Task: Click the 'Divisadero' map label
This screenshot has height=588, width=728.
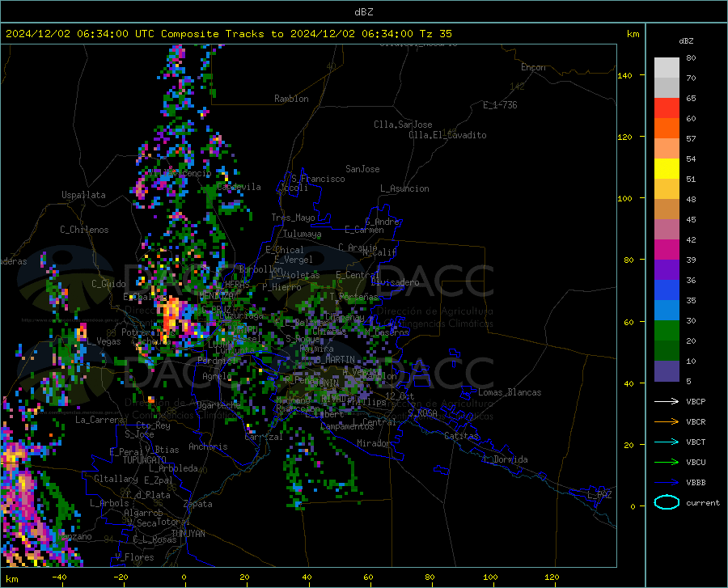Action: (x=395, y=282)
